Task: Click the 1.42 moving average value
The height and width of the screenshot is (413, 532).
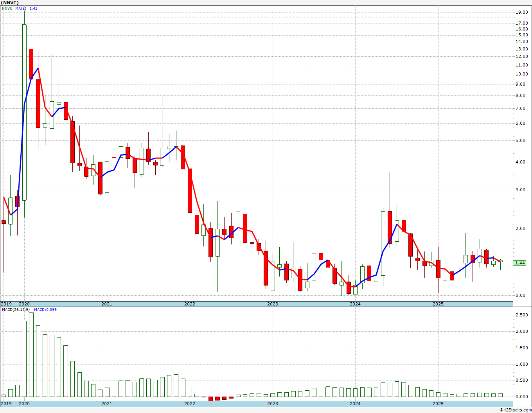Action: click(x=34, y=8)
